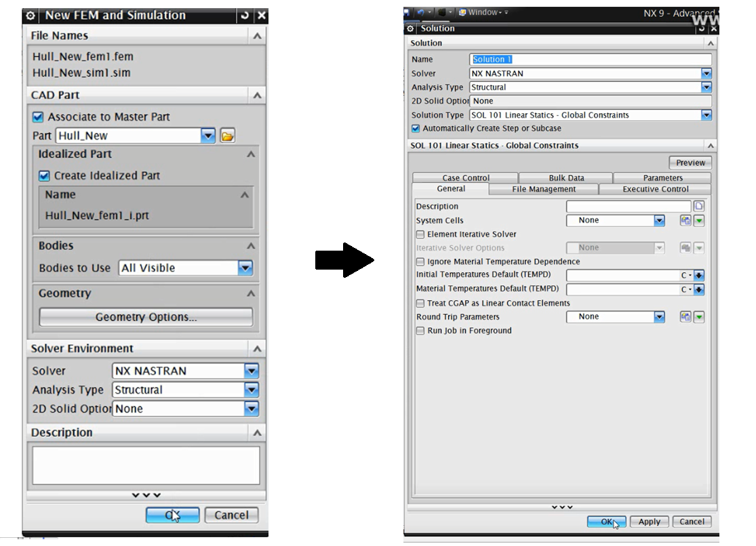Image resolution: width=756 pixels, height=546 pixels.
Task: Collapse the Solver Environment section
Action: [257, 349]
